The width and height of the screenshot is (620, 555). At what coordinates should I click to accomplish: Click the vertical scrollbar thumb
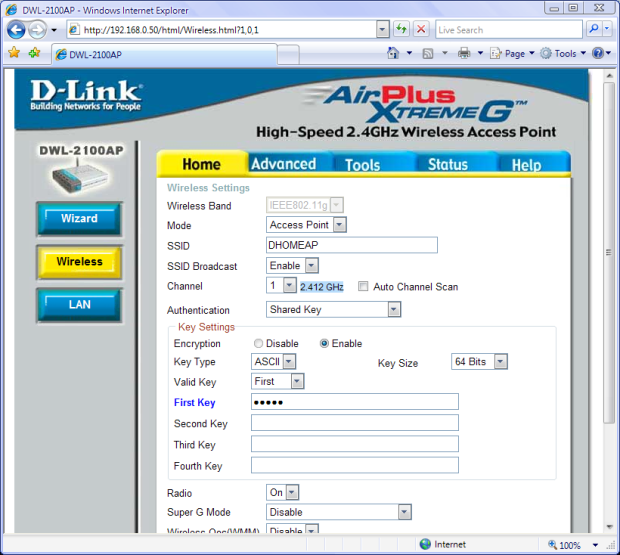609,253
